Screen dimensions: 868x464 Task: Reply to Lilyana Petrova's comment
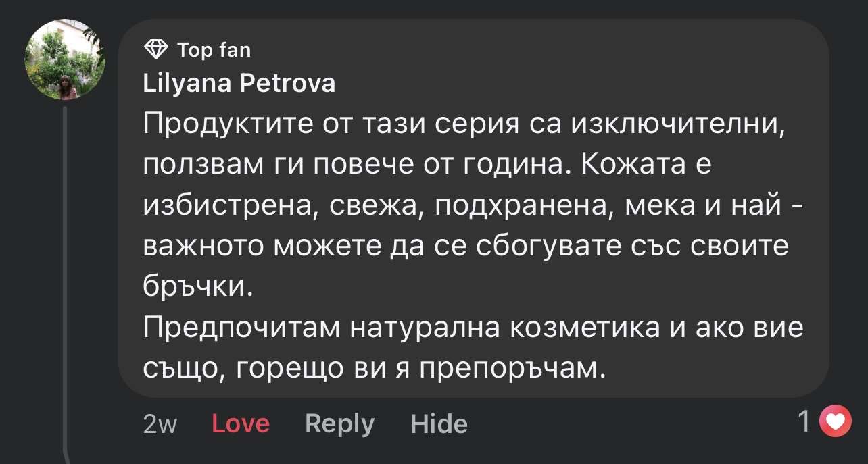coord(339,423)
